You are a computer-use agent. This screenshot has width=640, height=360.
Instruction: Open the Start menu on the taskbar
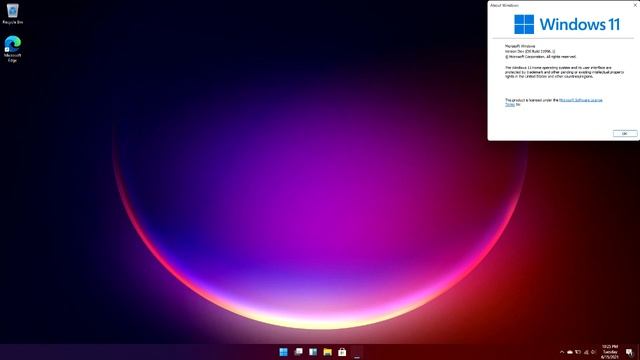click(x=283, y=352)
